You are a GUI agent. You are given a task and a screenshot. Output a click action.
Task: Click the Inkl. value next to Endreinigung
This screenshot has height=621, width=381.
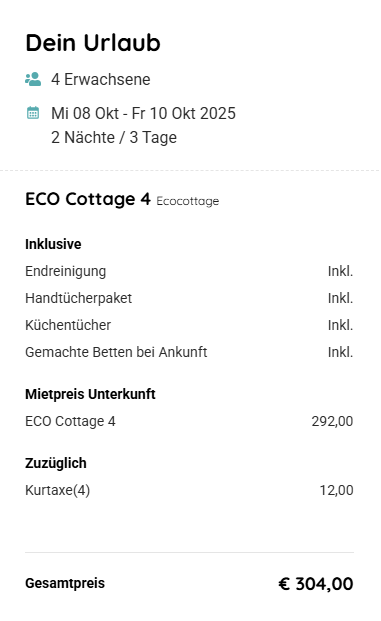click(340, 272)
